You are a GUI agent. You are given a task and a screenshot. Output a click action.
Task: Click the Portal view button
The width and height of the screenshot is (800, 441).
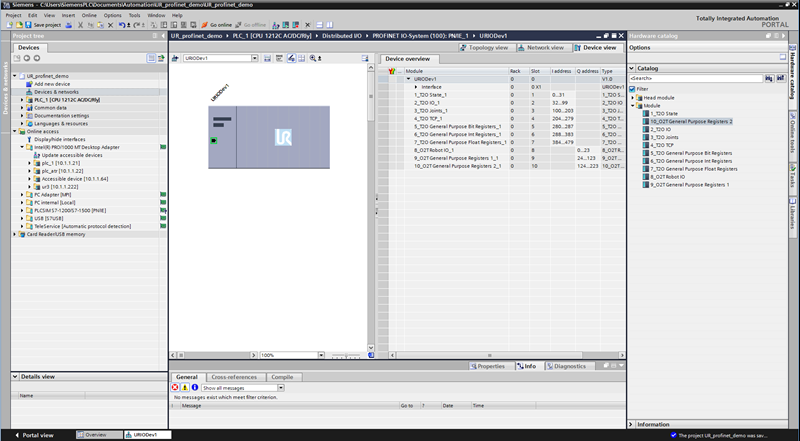click(38, 435)
